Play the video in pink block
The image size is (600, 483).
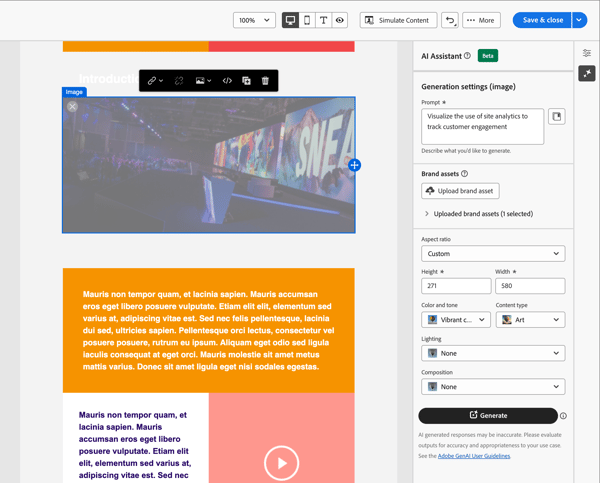[x=282, y=463]
